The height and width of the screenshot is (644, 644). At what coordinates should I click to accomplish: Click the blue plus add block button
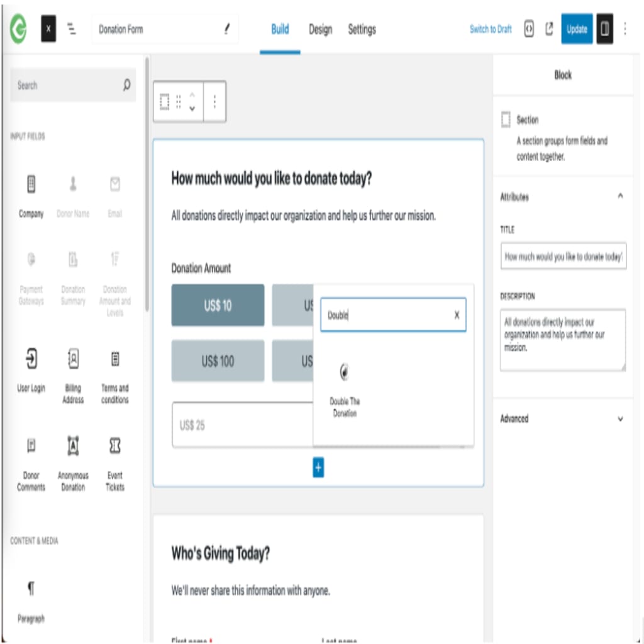(318, 467)
